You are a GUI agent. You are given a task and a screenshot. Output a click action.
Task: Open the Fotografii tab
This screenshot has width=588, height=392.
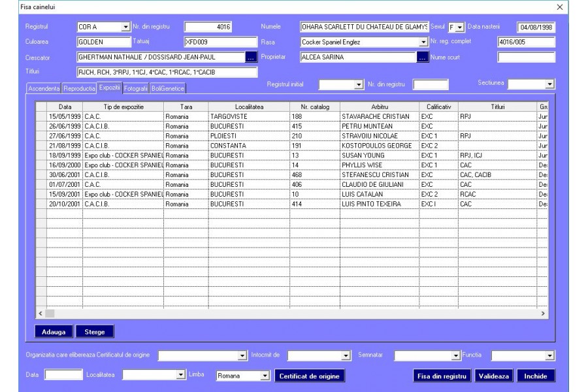(135, 89)
